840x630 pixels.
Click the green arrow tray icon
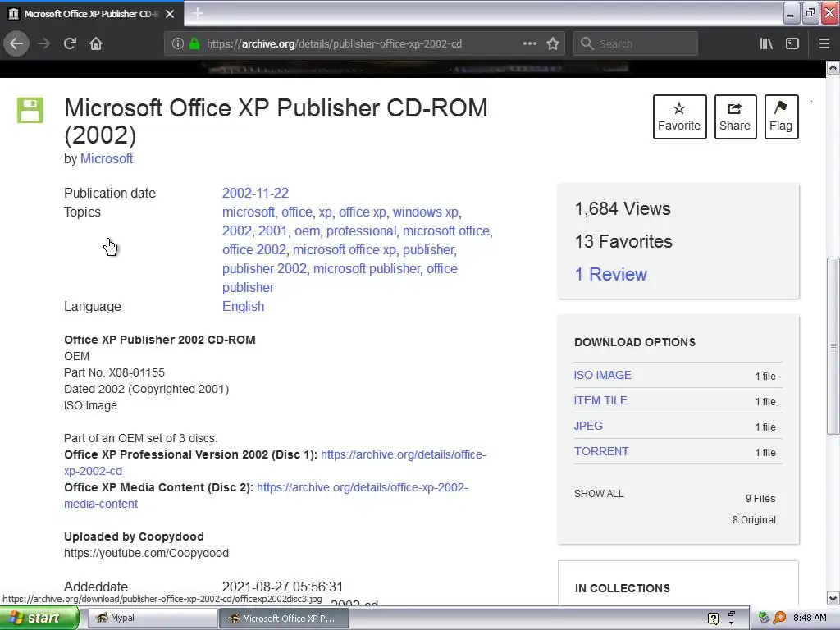click(x=765, y=618)
